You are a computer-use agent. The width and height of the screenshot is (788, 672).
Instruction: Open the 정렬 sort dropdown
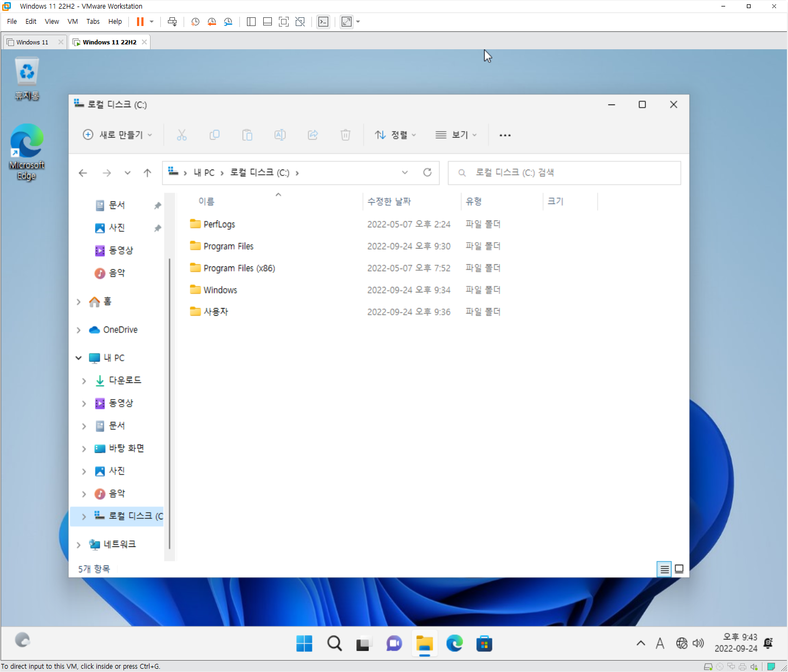click(x=396, y=135)
